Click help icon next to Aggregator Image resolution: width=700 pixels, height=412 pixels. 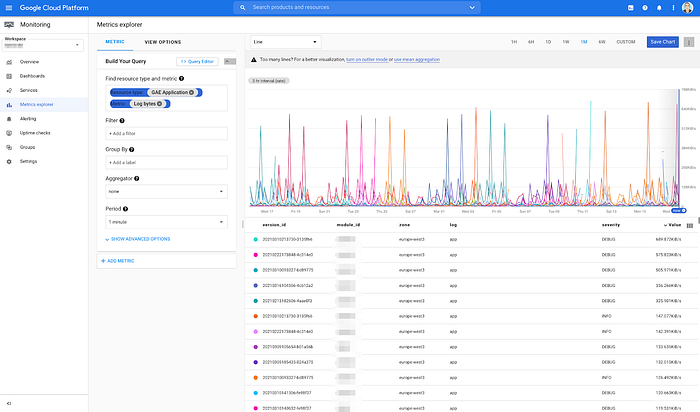point(137,179)
